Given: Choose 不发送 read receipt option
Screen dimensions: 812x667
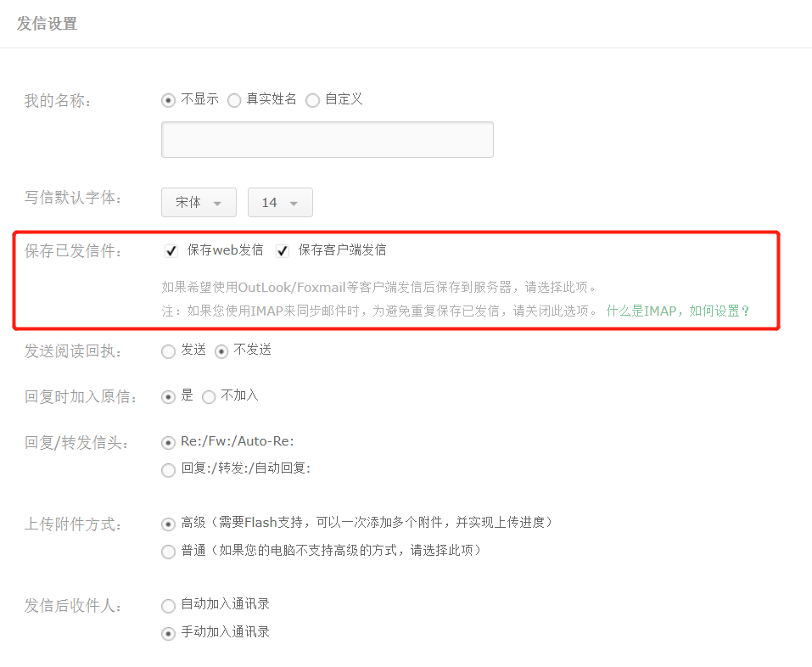Looking at the screenshot, I should (221, 351).
